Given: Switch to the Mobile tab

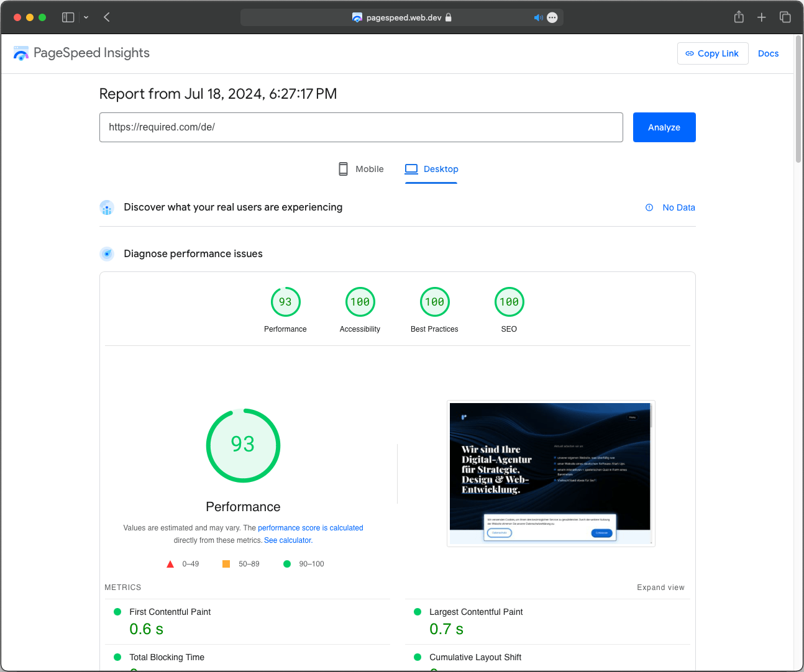Looking at the screenshot, I should point(370,168).
